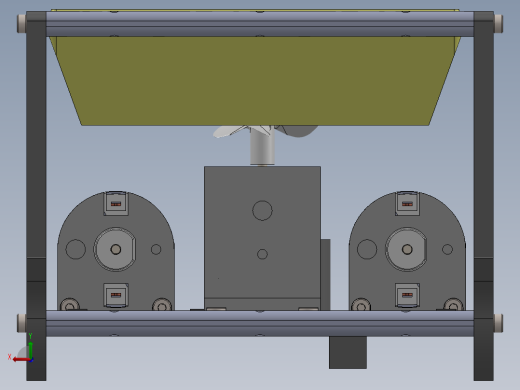The image size is (520, 390).
Task: Select the bottom-right mounting screw of the right motor
Action: [453, 304]
